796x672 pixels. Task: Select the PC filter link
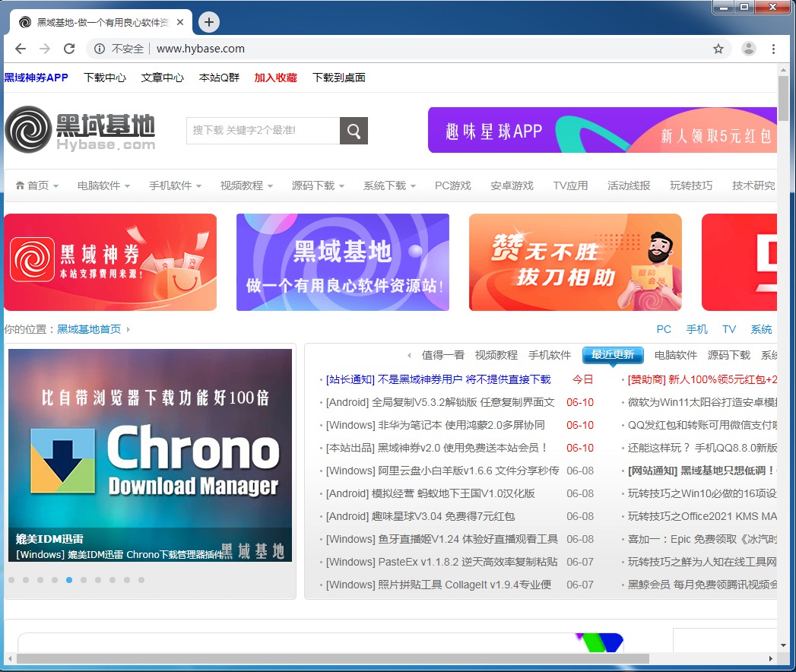click(x=664, y=329)
